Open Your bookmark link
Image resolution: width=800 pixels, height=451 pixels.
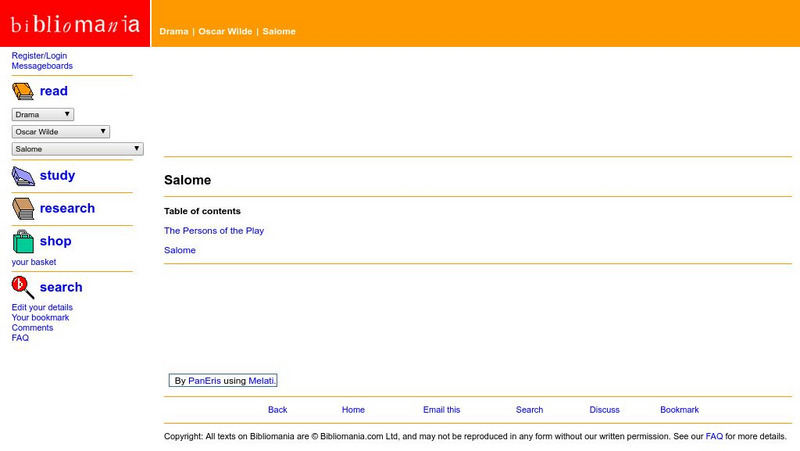coord(40,317)
